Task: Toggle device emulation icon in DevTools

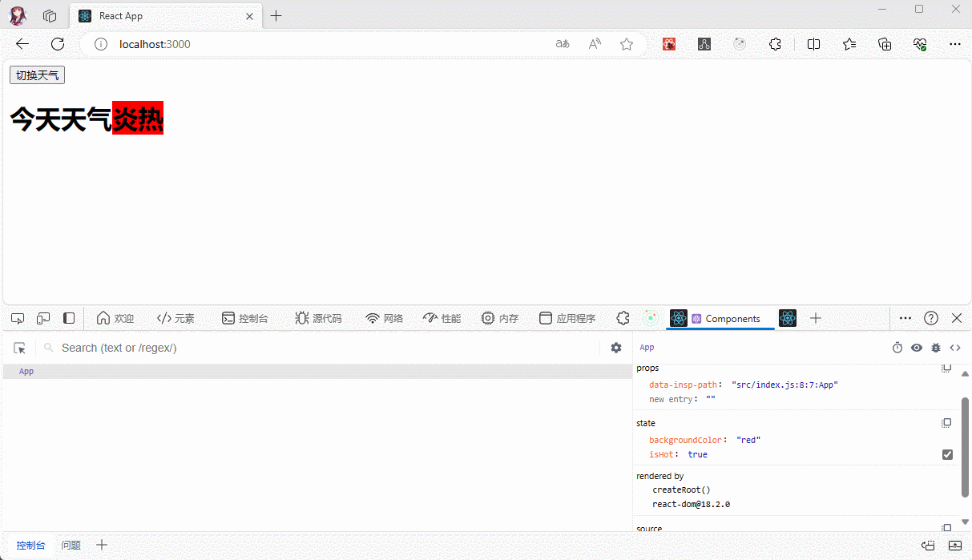Action: click(43, 318)
